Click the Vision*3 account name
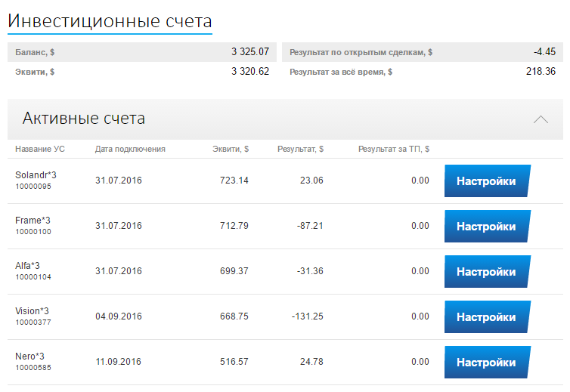This screenshot has height=392, width=570. pyautogui.click(x=32, y=311)
